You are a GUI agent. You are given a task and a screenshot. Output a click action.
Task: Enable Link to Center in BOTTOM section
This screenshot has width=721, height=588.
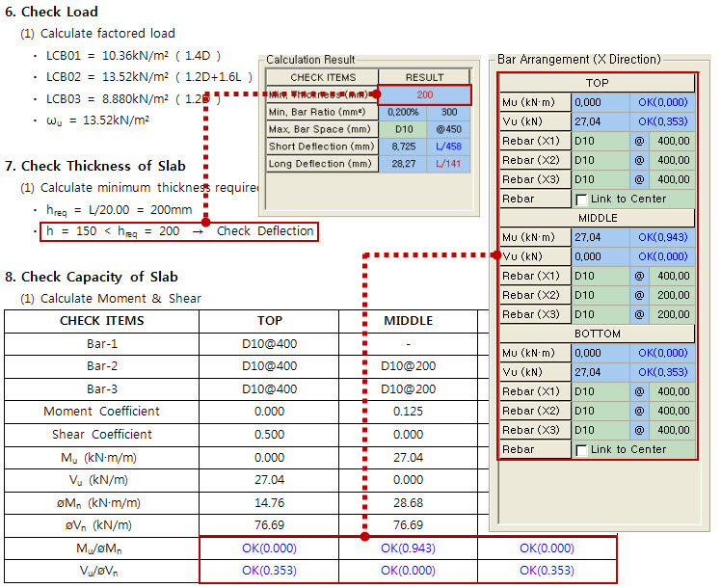pos(581,450)
